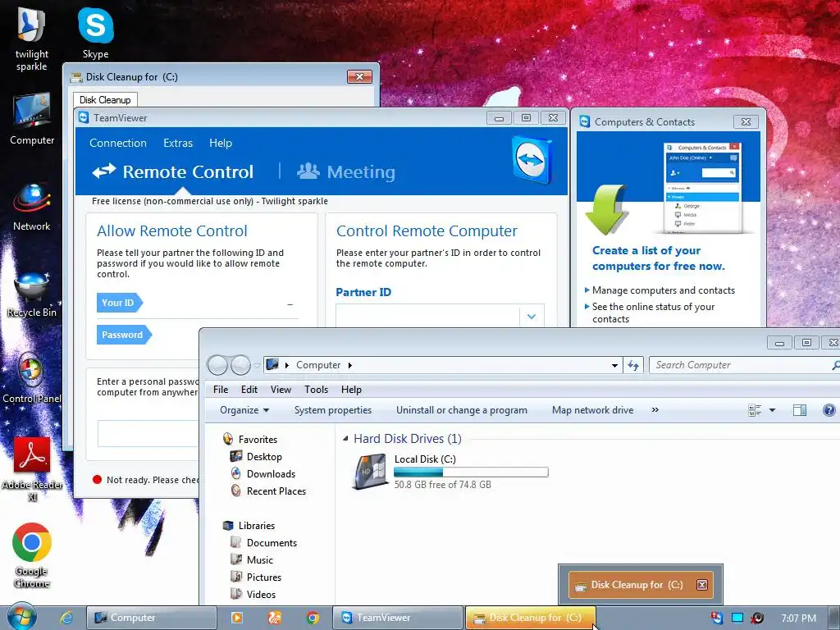The image size is (840, 630).
Task: Click the orange browser icon in the taskbar
Action: [274, 618]
